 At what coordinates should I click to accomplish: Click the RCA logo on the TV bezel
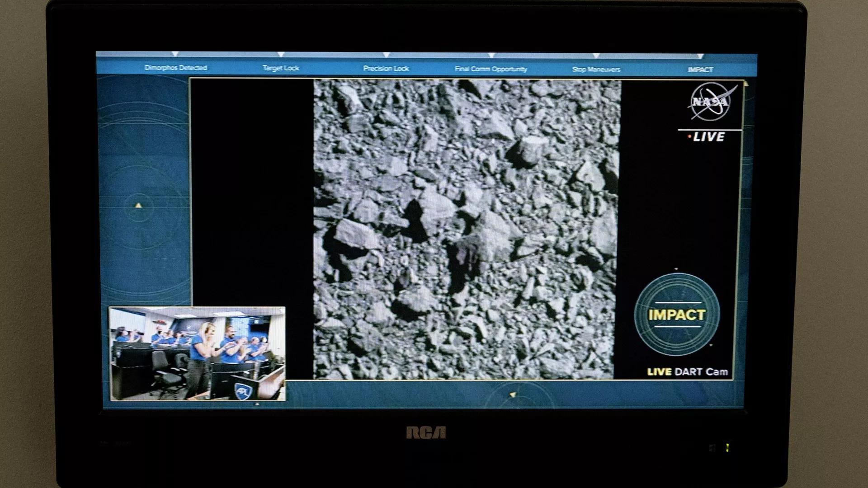click(426, 433)
